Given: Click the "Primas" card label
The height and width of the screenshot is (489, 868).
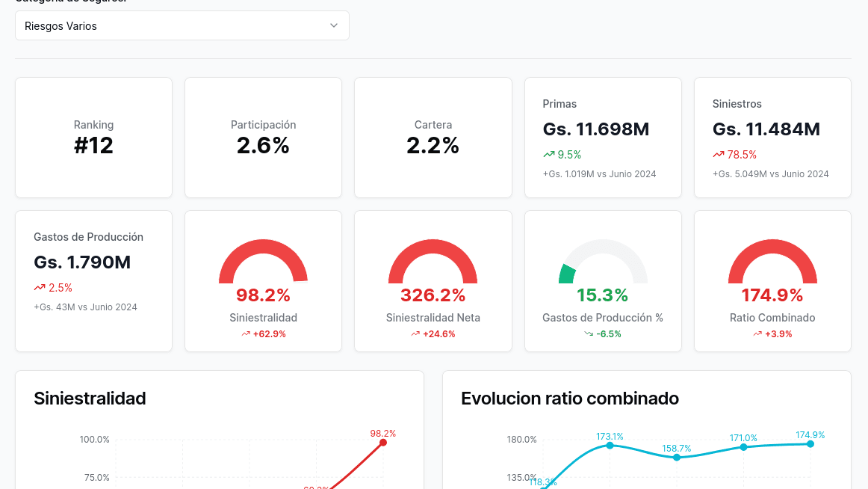Looking at the screenshot, I should (559, 104).
